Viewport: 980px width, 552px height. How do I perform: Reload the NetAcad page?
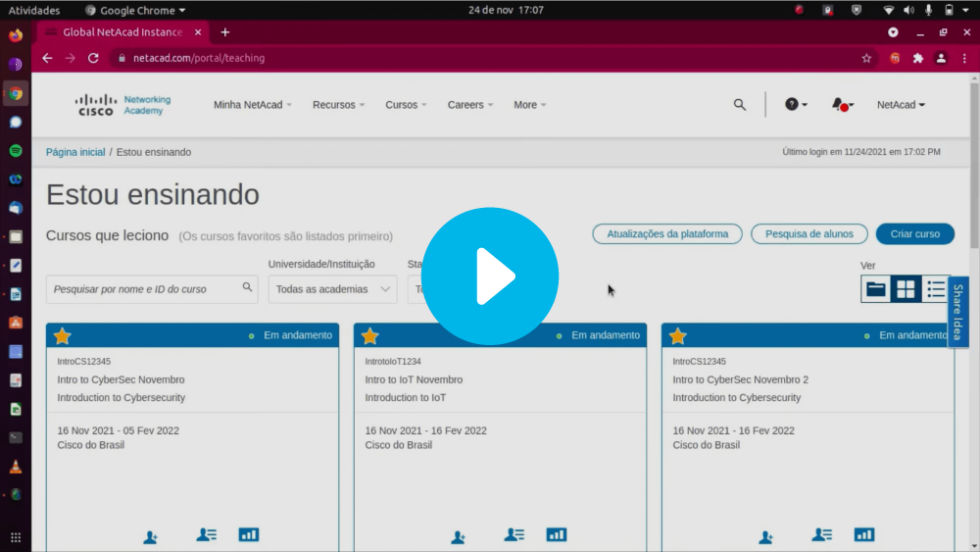pos(93,58)
